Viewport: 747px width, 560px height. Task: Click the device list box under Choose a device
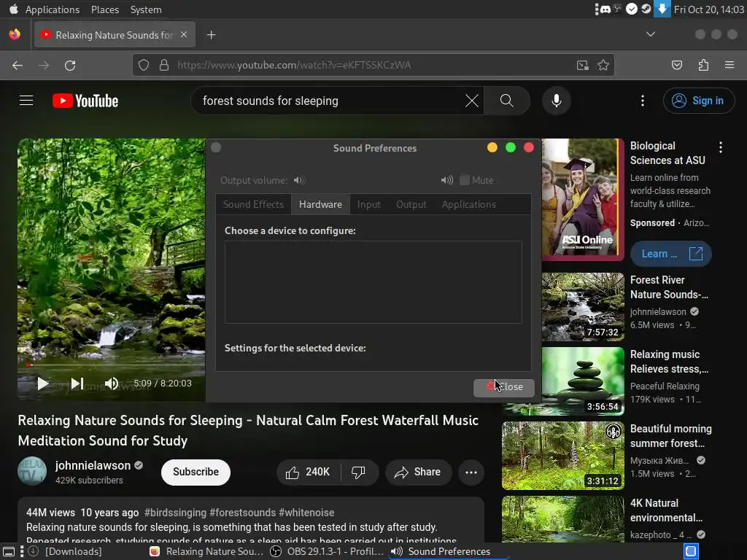[x=373, y=282]
